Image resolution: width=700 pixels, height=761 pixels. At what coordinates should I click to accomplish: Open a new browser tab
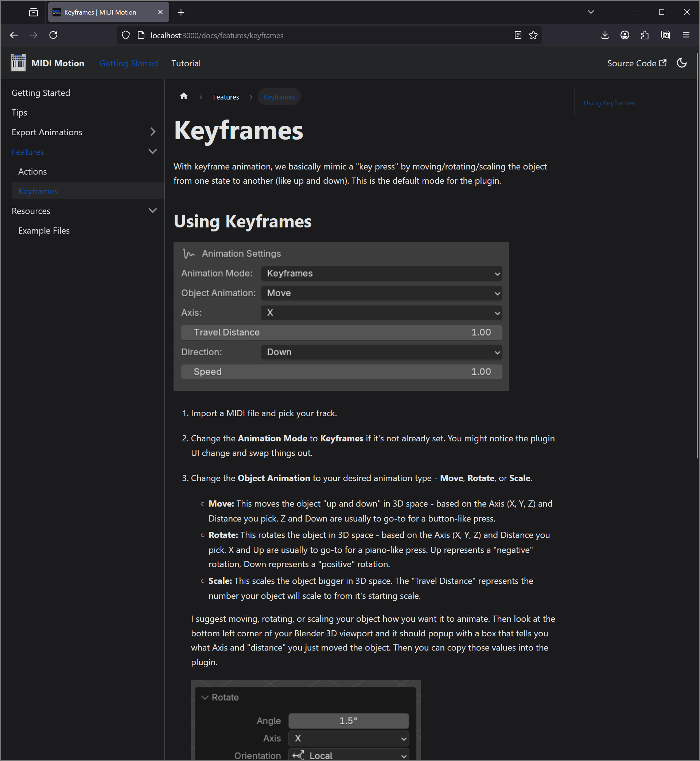pos(181,12)
